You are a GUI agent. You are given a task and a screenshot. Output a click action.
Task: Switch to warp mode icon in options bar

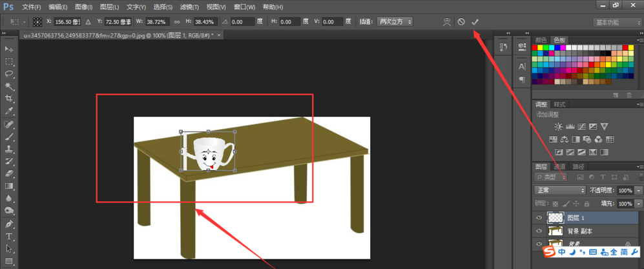[446, 21]
